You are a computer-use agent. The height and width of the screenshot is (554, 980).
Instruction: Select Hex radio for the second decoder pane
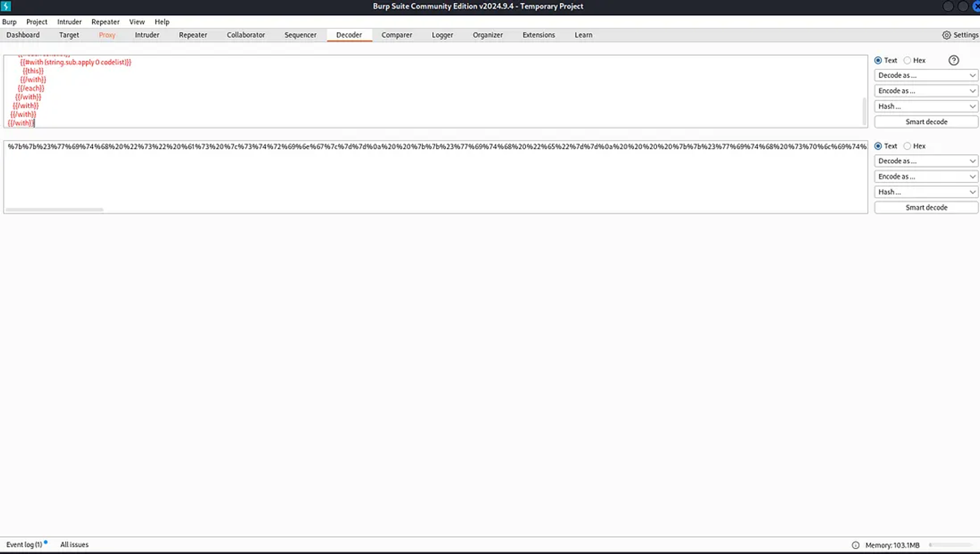907,146
